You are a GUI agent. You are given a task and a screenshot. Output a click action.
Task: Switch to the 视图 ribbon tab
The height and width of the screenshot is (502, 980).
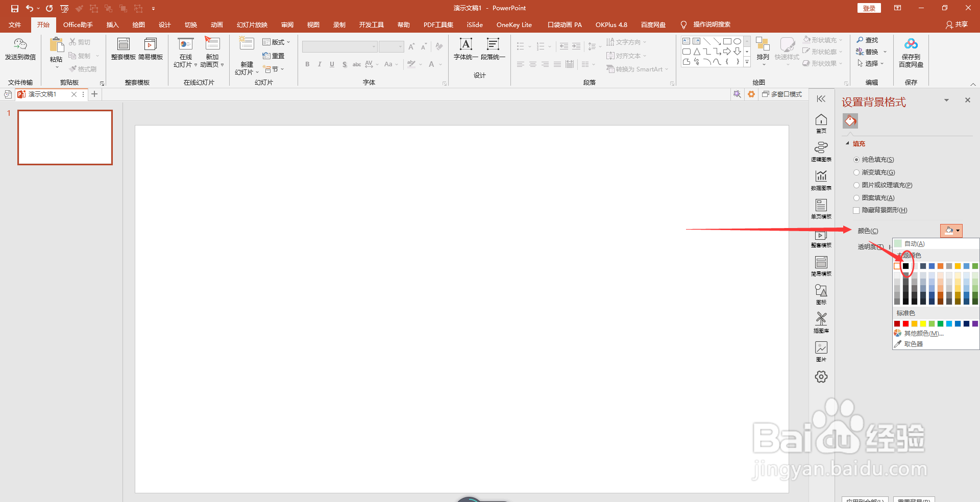pyautogui.click(x=313, y=24)
